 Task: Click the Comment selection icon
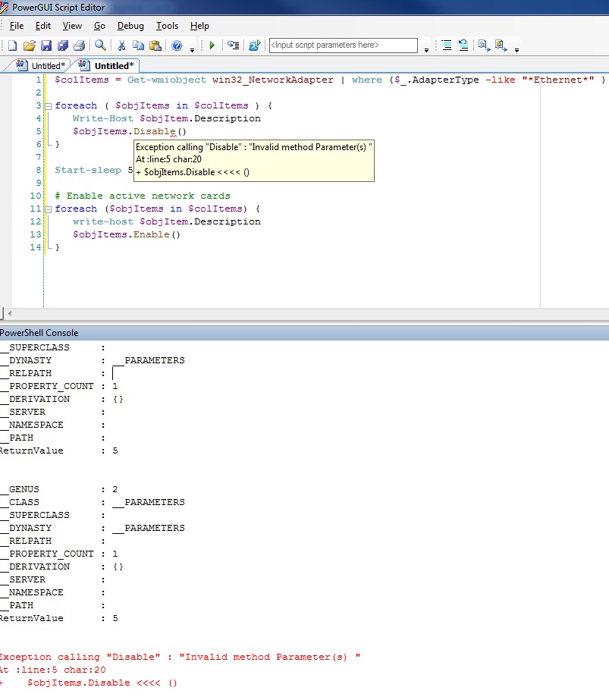coord(484,45)
